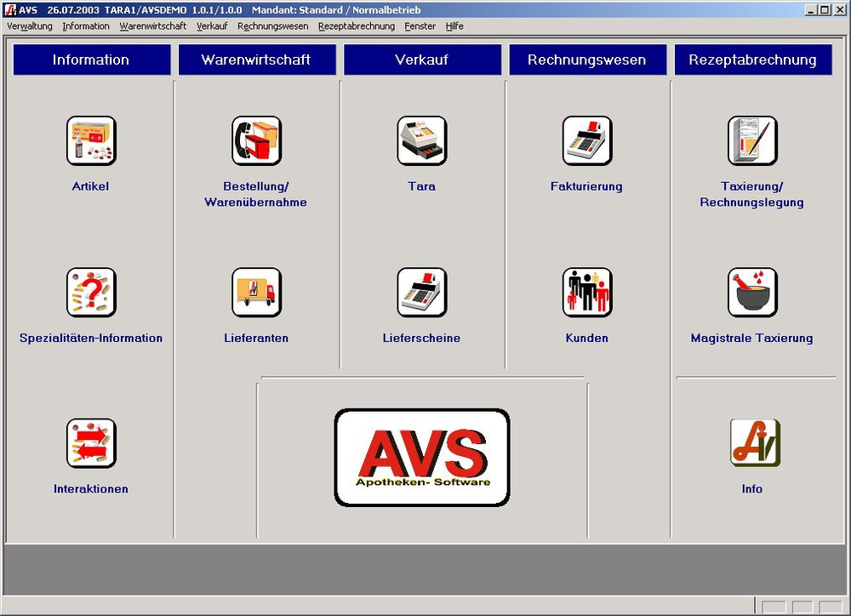Expand the Fenster menu
Image resolution: width=851 pixels, height=616 pixels.
[x=420, y=26]
